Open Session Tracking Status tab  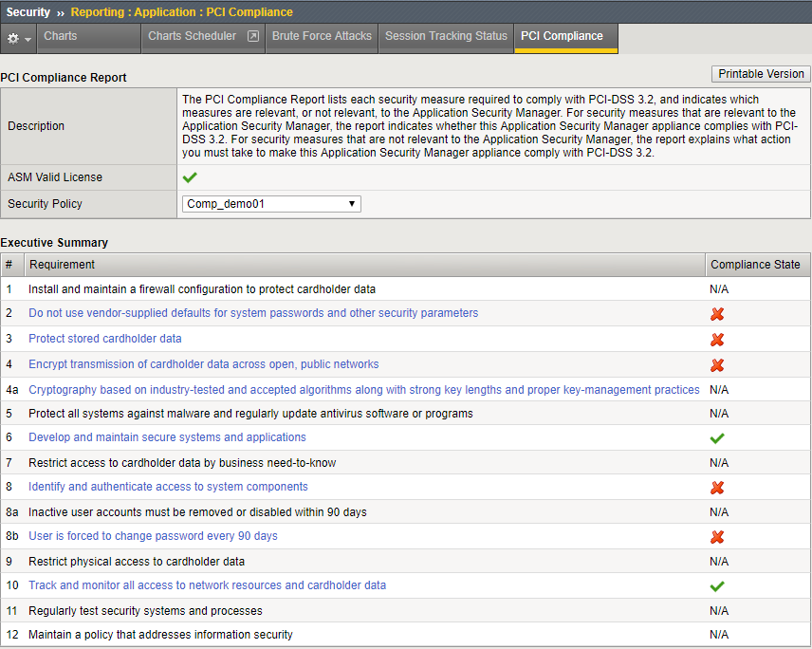pos(446,38)
